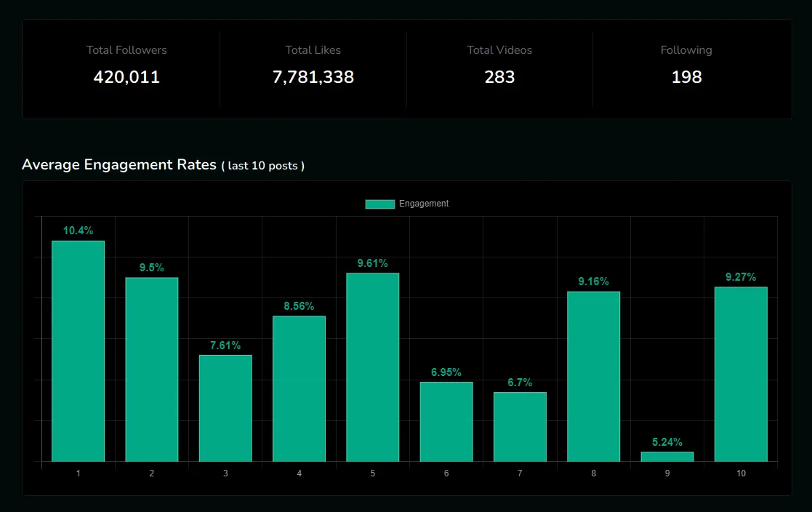Click the 9.61% bar for post 5
812x512 pixels.
coord(372,367)
